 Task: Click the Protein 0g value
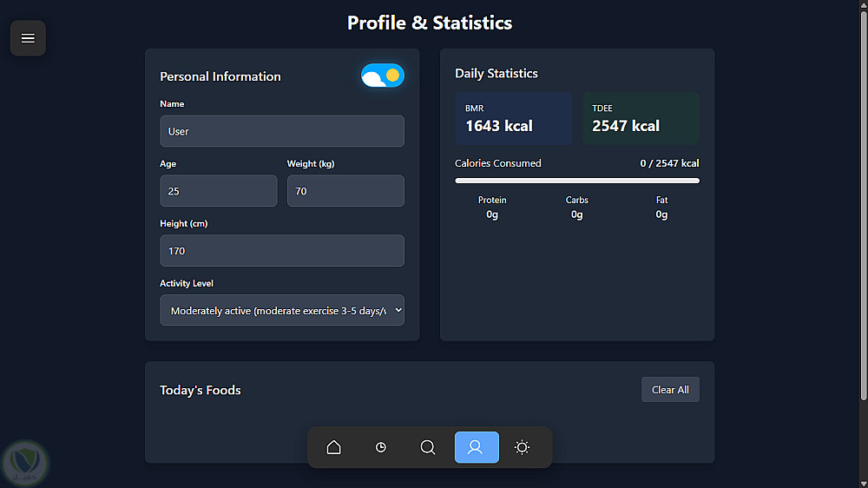click(492, 214)
